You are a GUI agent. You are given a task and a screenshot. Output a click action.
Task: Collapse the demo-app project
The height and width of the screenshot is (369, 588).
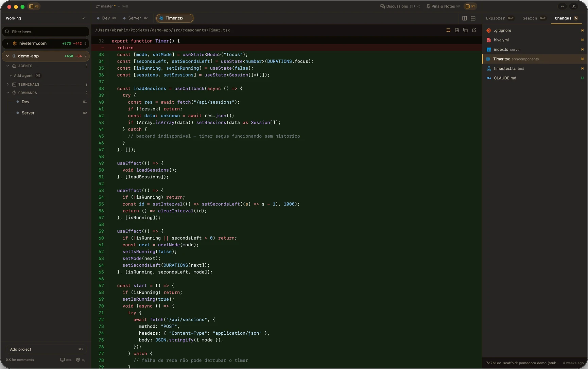pyautogui.click(x=7, y=56)
